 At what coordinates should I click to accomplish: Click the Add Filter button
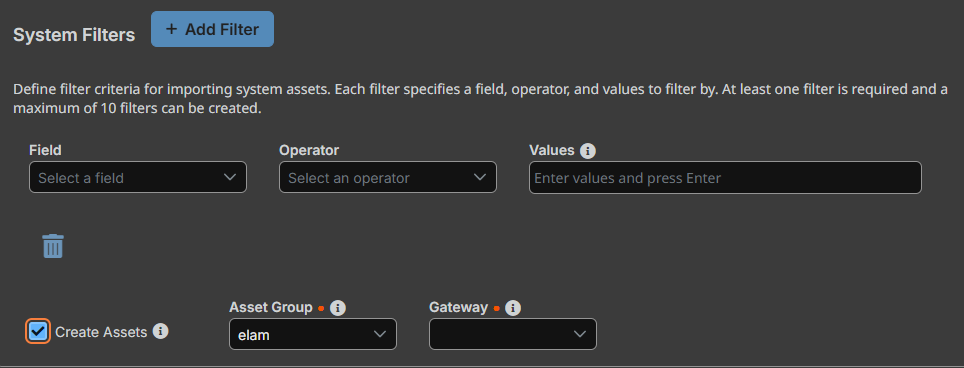[x=212, y=29]
